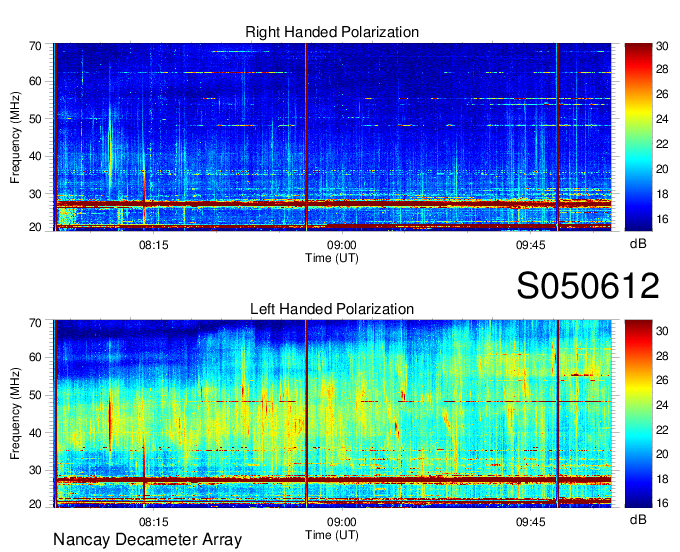Click the 08:15 tick under the Right Handed plot

coord(154,245)
